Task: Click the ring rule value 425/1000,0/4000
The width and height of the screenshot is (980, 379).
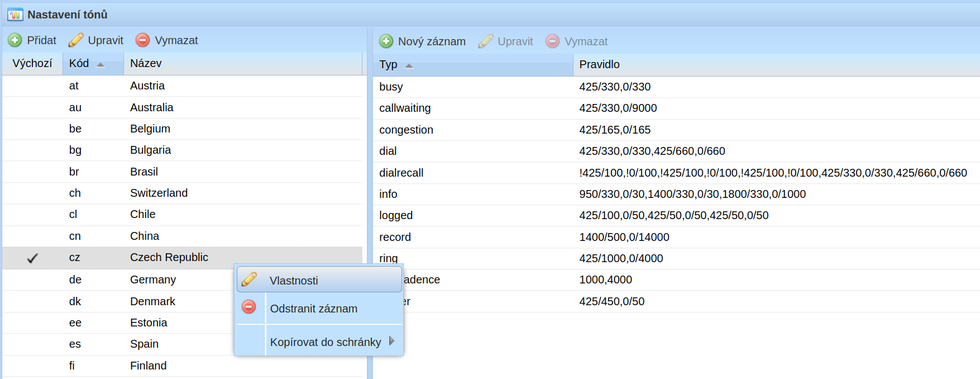Action: (x=621, y=259)
